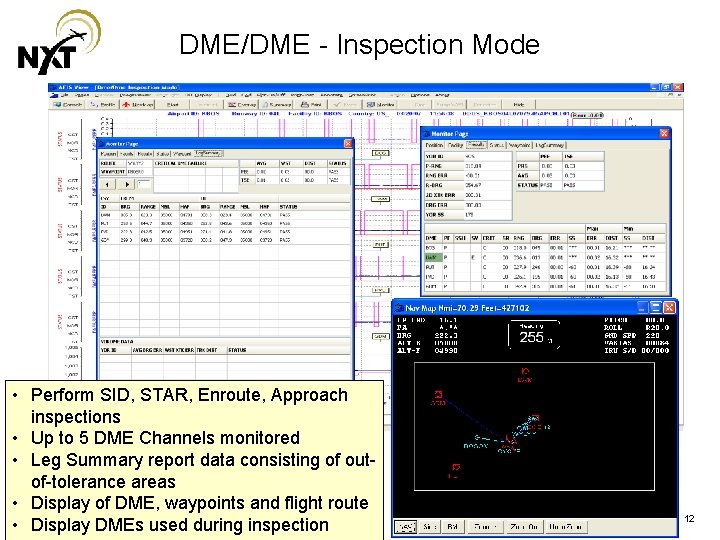Click the second bottom button in Nav Map

coord(429,527)
